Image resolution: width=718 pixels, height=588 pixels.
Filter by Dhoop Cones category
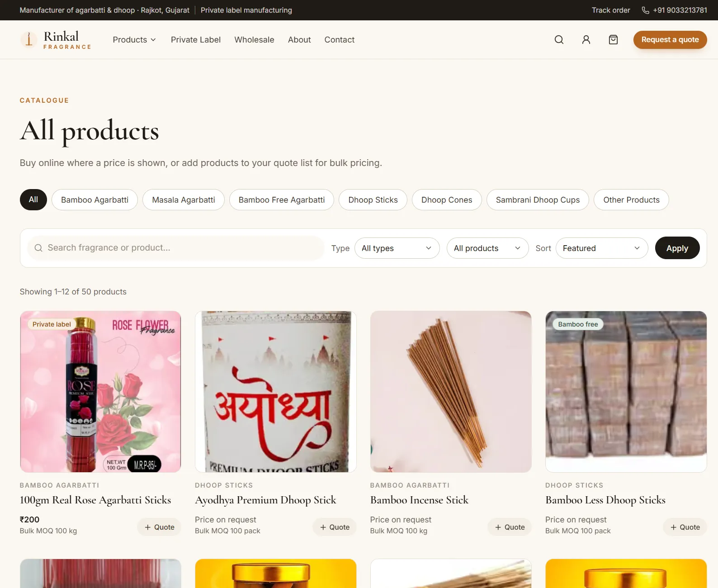(x=447, y=199)
